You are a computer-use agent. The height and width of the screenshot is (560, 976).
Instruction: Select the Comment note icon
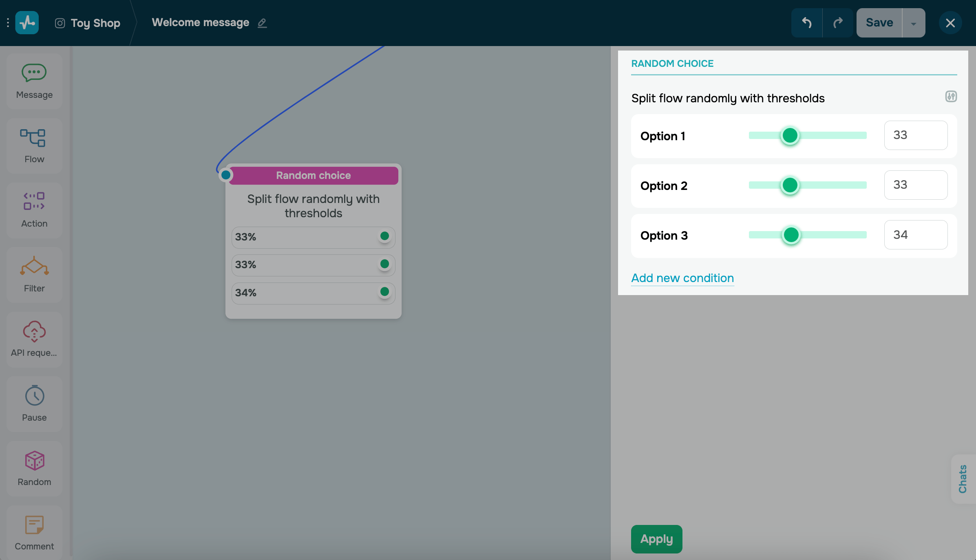tap(34, 525)
